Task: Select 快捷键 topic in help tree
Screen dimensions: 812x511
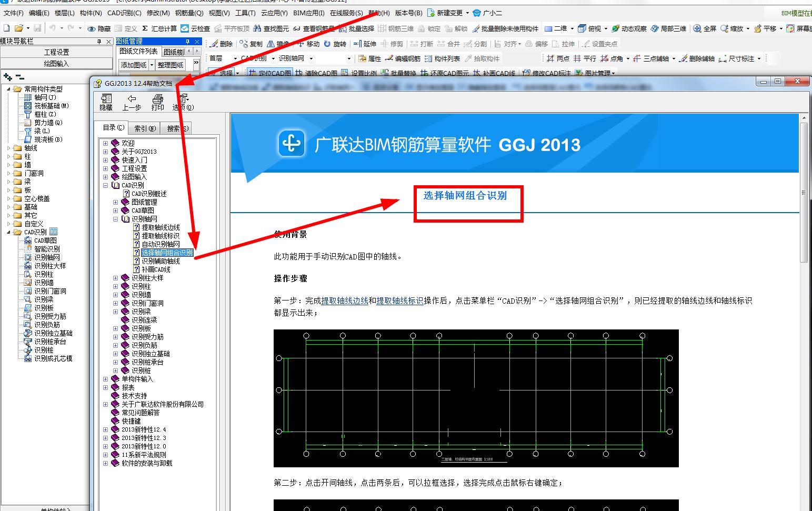Action: 131,421
